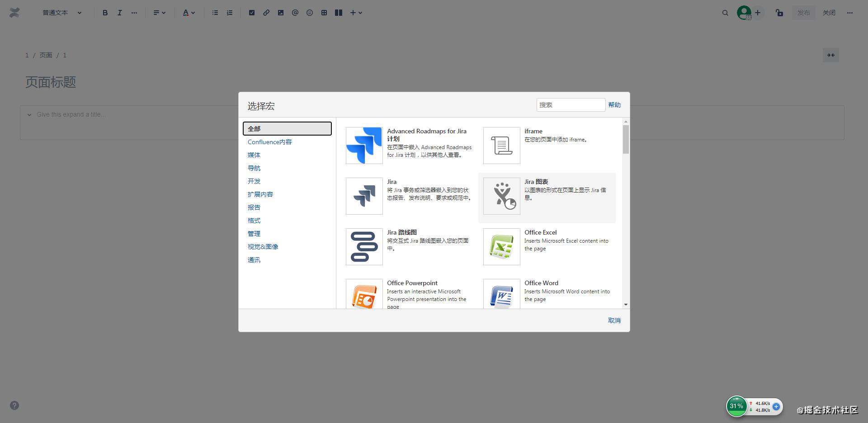Click the expand title placeholder field
Screen dimensions: 868x423
71,115
